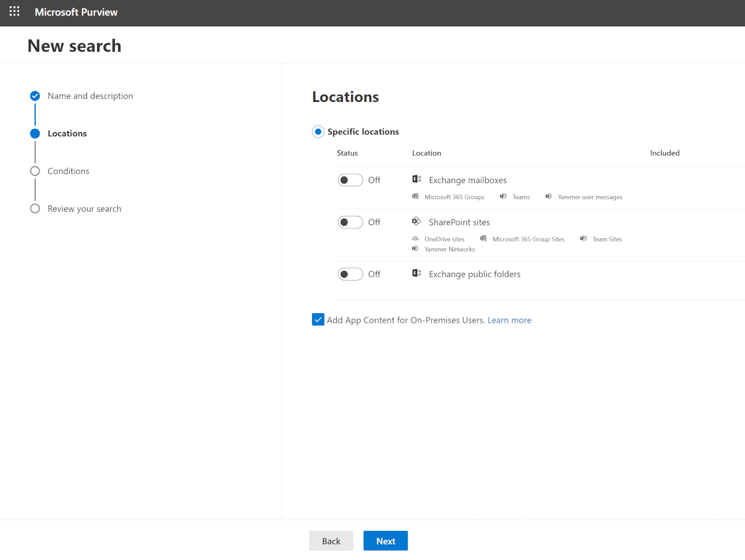
Task: Enable the SharePoint sites toggle
Action: coord(350,222)
